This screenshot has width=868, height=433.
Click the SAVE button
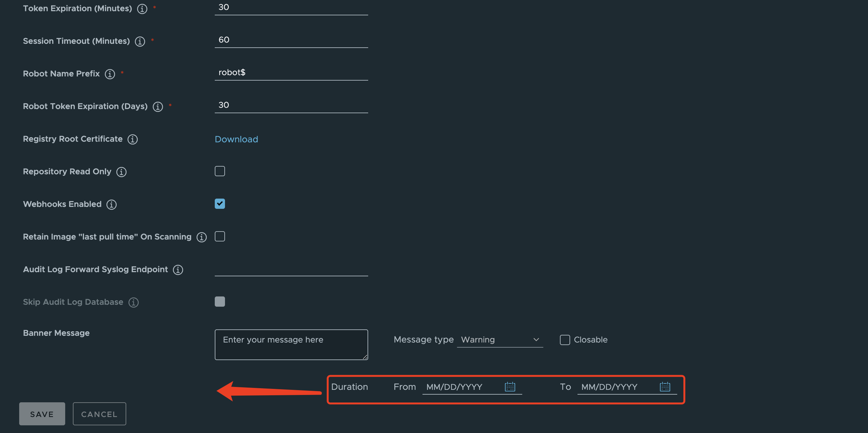pos(42,414)
